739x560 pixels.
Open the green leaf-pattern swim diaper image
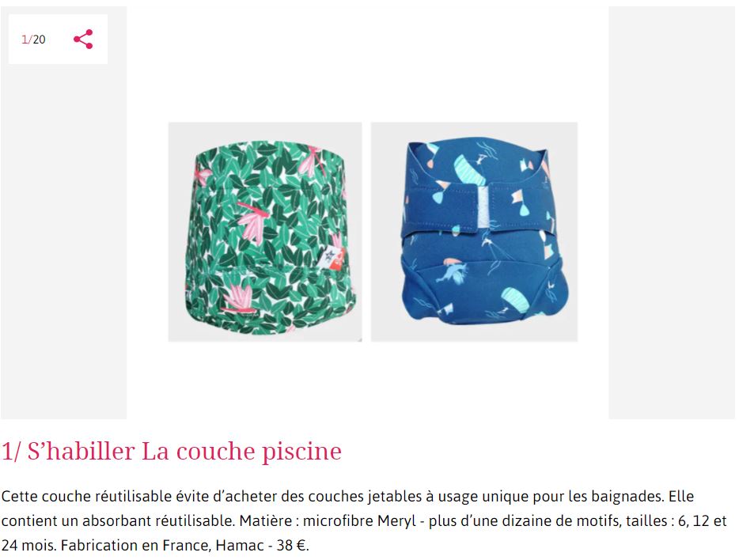pyautogui.click(x=265, y=232)
